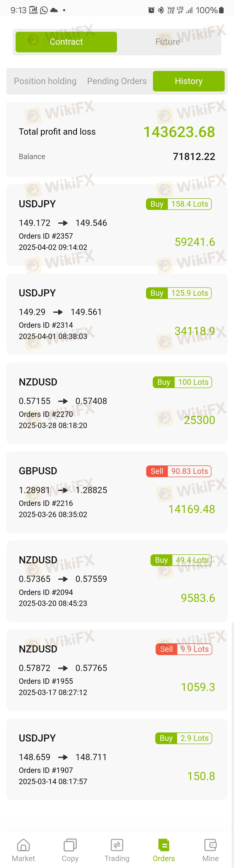
Task: Tap the Buy 100 Lots badge
Action: (182, 382)
